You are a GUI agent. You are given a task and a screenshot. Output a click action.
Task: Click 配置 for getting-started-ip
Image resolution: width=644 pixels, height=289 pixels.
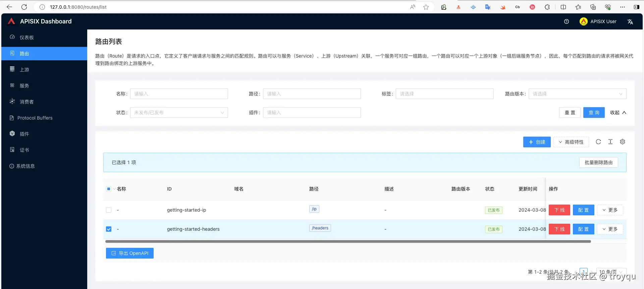tap(584, 210)
